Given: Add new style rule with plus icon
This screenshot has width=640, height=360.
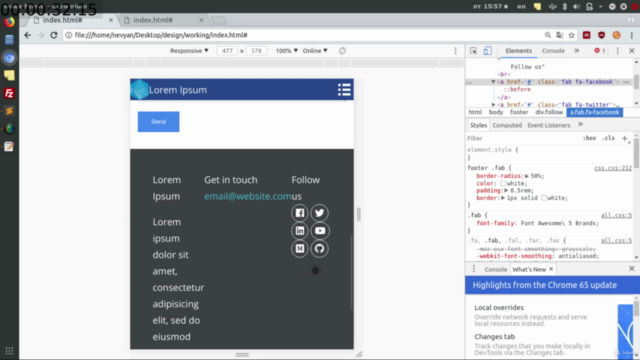Looking at the screenshot, I should [624, 138].
